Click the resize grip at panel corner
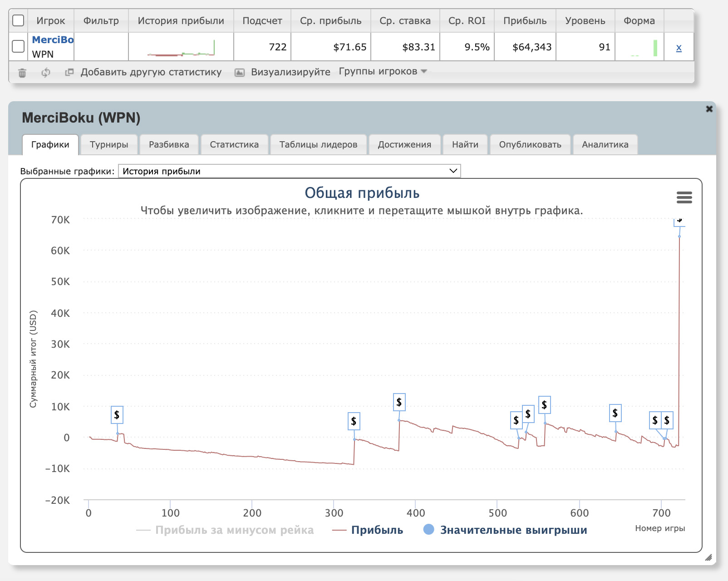Screen dimensions: 728x581 tap(708, 557)
